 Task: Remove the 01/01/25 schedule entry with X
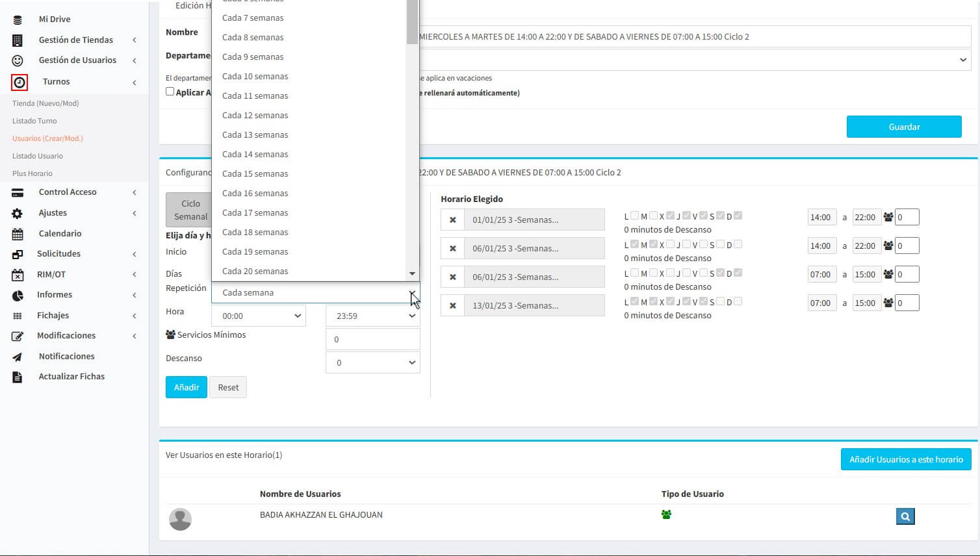click(x=453, y=220)
